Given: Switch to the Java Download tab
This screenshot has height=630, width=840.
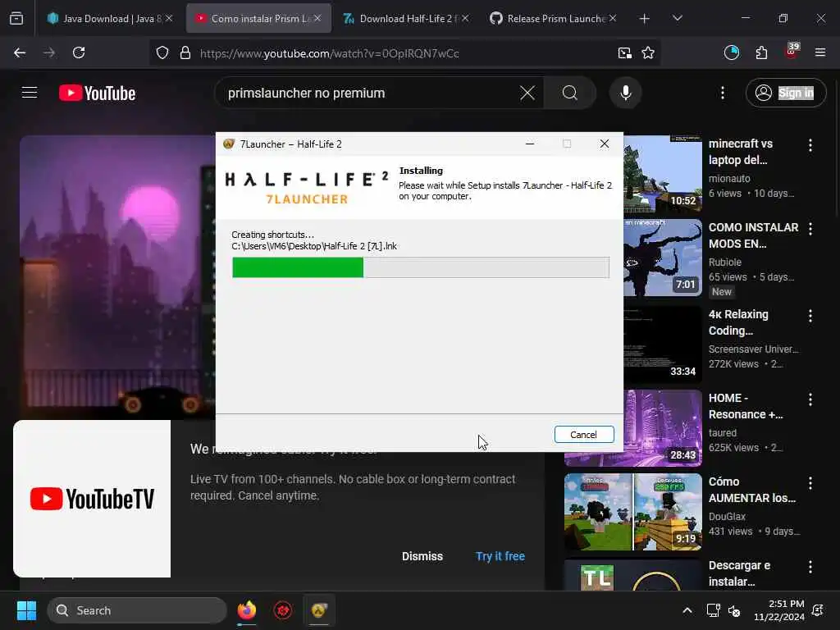Looking at the screenshot, I should (109, 19).
